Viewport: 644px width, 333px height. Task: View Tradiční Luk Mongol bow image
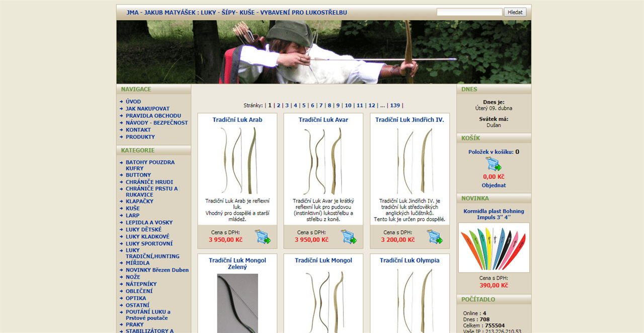324,301
